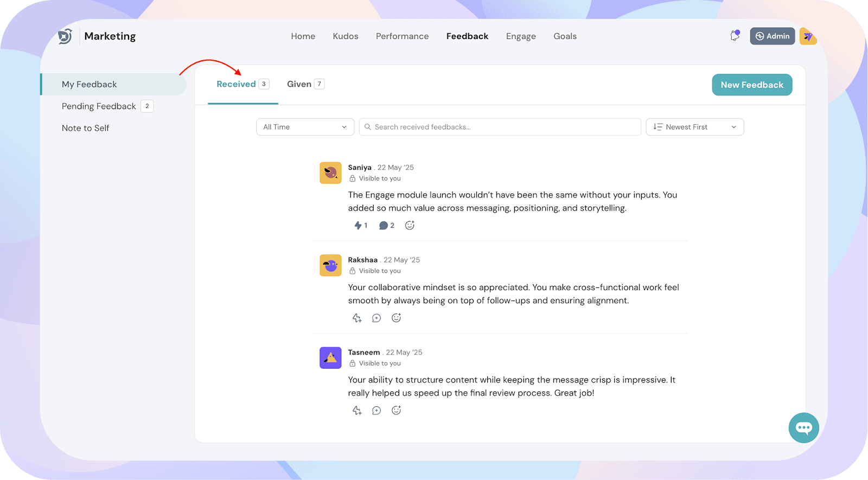Viewport: 868px width, 480px height.
Task: Click Tasneem's avatar picture
Action: tap(330, 358)
